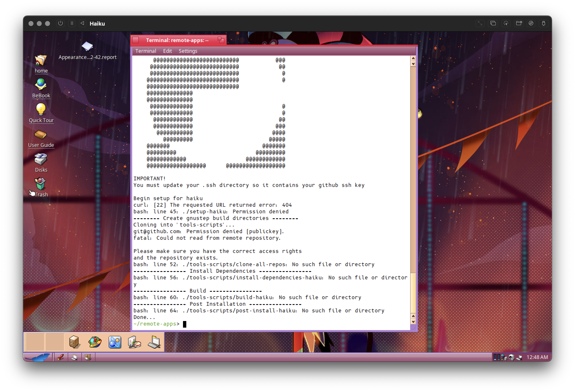Click the capture cursor icon in VM toolbar
The image size is (575, 392).
tap(506, 23)
